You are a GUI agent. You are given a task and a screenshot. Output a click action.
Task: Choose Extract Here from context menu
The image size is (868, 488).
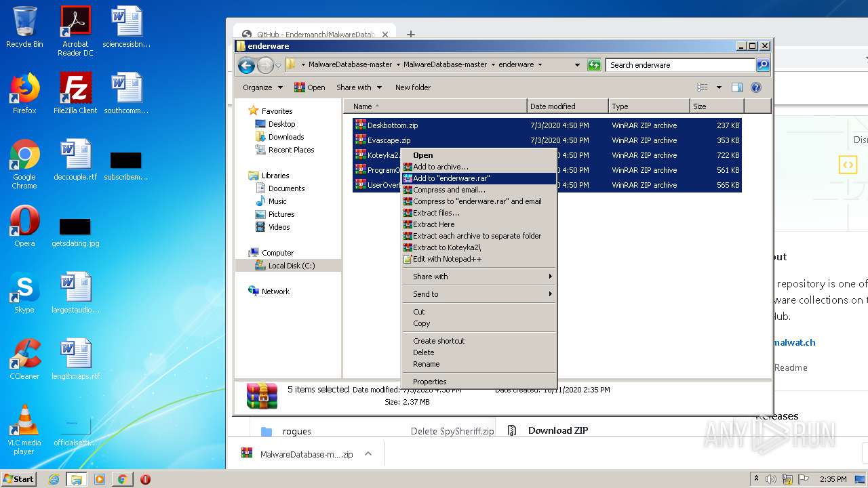479,224
